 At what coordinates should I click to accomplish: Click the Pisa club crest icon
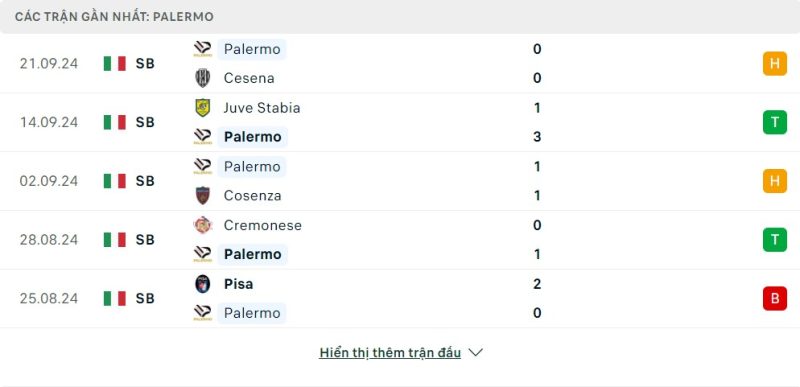click(203, 283)
